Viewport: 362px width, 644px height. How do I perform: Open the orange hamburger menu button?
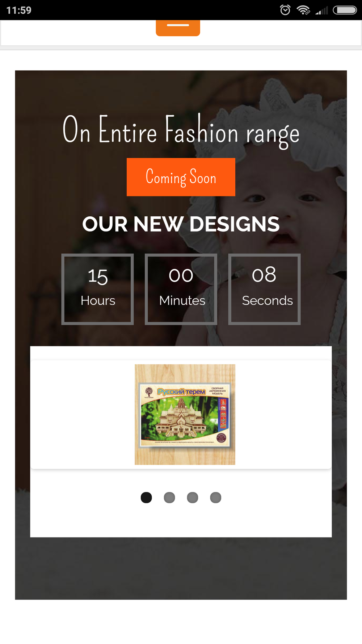pos(178,28)
